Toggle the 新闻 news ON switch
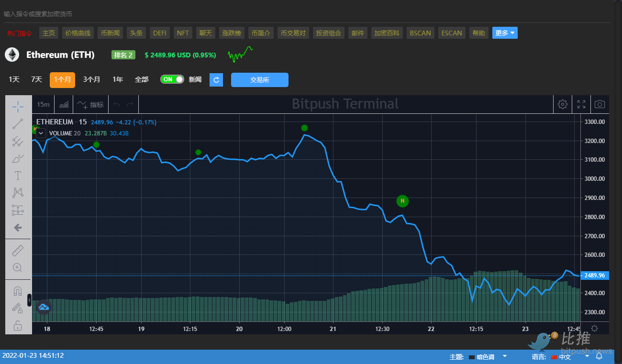Image resolution: width=622 pixels, height=364 pixels. pyautogui.click(x=172, y=79)
